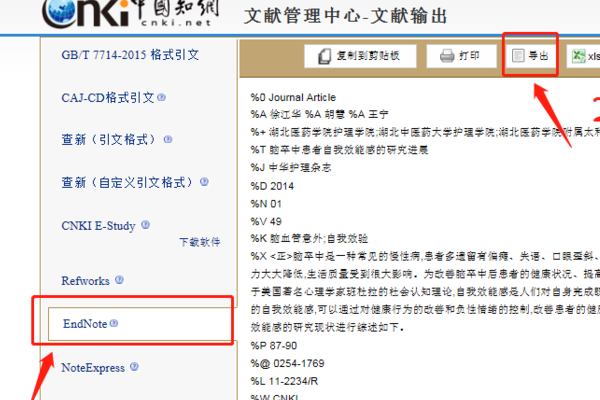Click the '%A 徐江华' authors line
600x400 pixels.
pos(320,114)
